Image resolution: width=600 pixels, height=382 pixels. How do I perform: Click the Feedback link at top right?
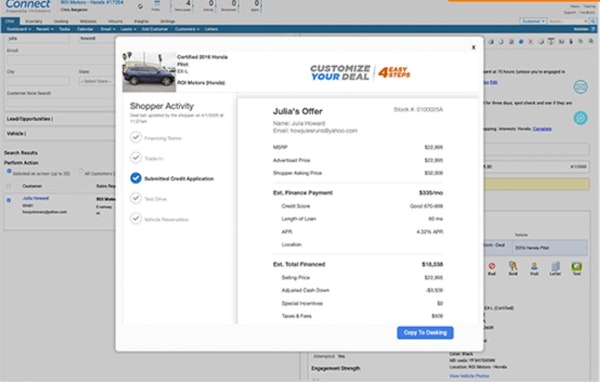[587, 12]
